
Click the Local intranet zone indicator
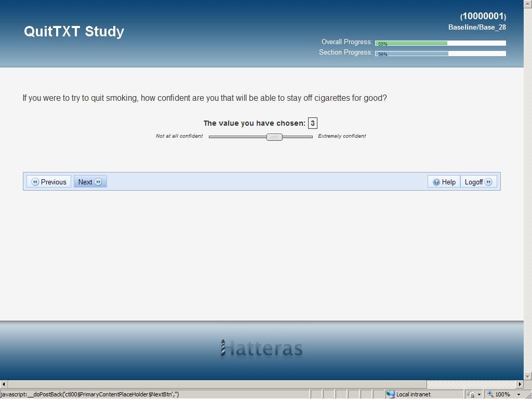coord(408,394)
